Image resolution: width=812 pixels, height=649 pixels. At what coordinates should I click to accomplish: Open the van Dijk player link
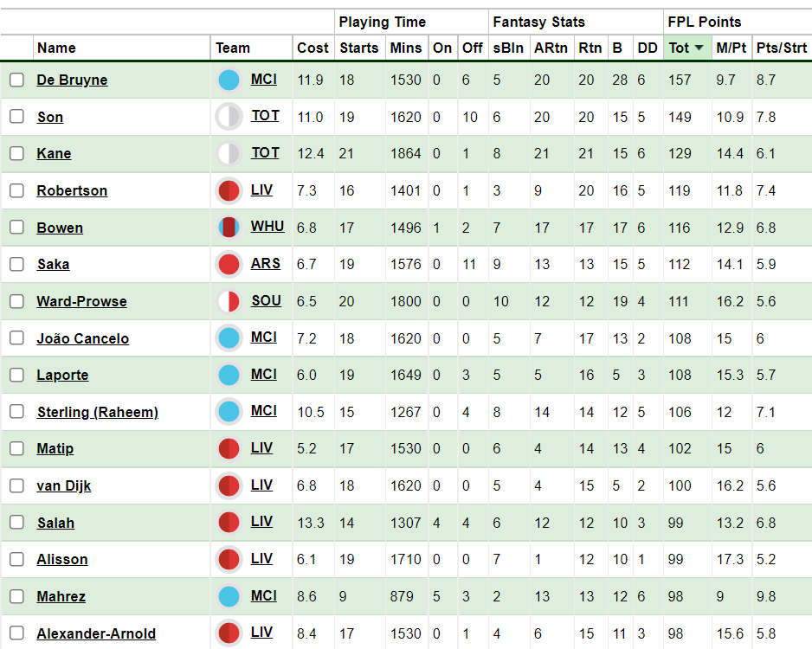(x=64, y=486)
